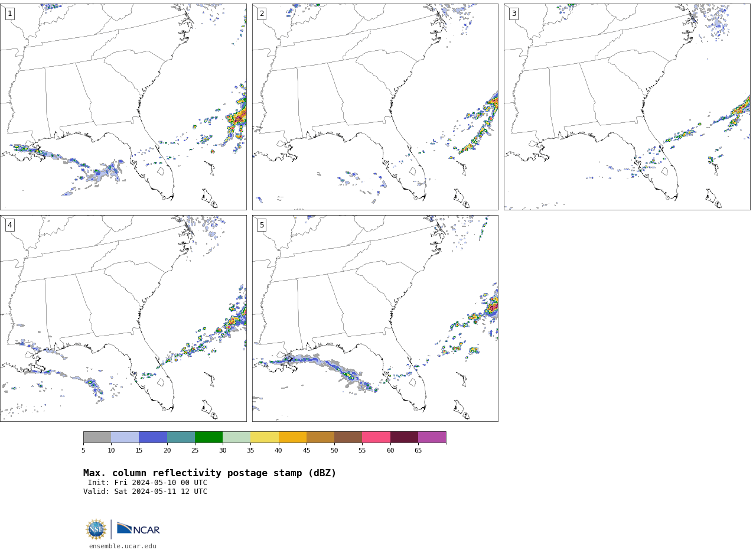Click the '65' colorbar tick label
This screenshot has height=553, width=756.
(x=418, y=451)
